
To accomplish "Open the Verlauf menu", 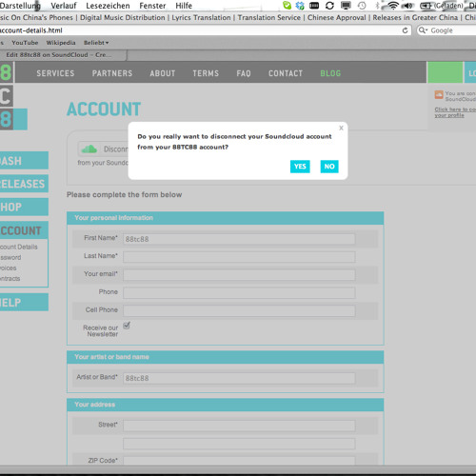I will 64,6.
